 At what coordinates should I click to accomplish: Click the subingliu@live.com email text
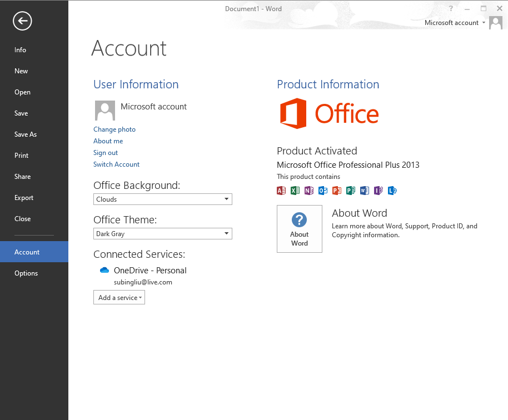pos(143,282)
